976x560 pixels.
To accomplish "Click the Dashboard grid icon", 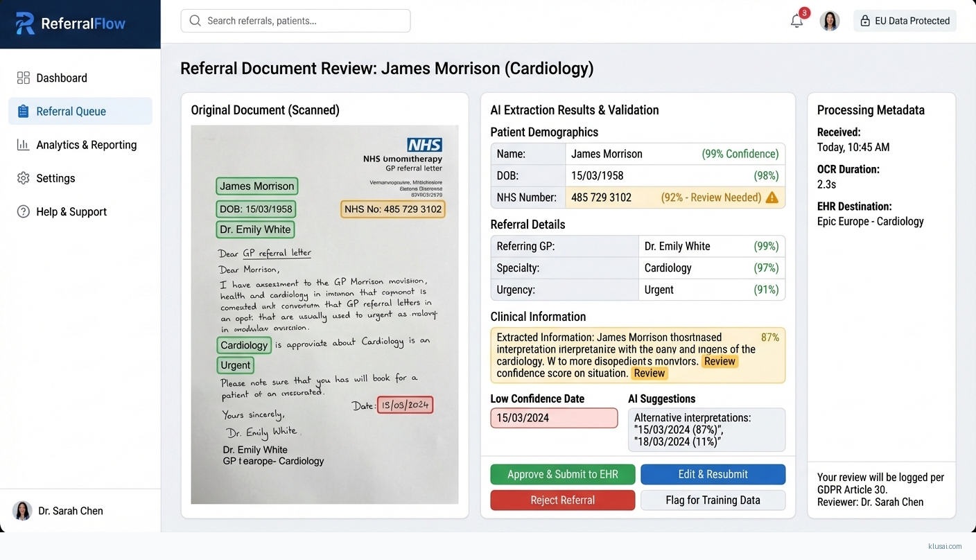I will point(24,78).
